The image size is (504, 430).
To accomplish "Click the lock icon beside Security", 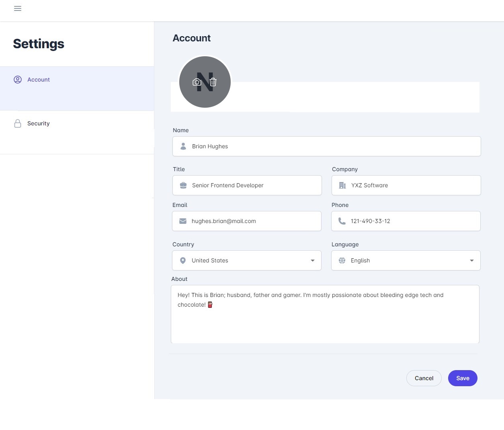I will (18, 123).
